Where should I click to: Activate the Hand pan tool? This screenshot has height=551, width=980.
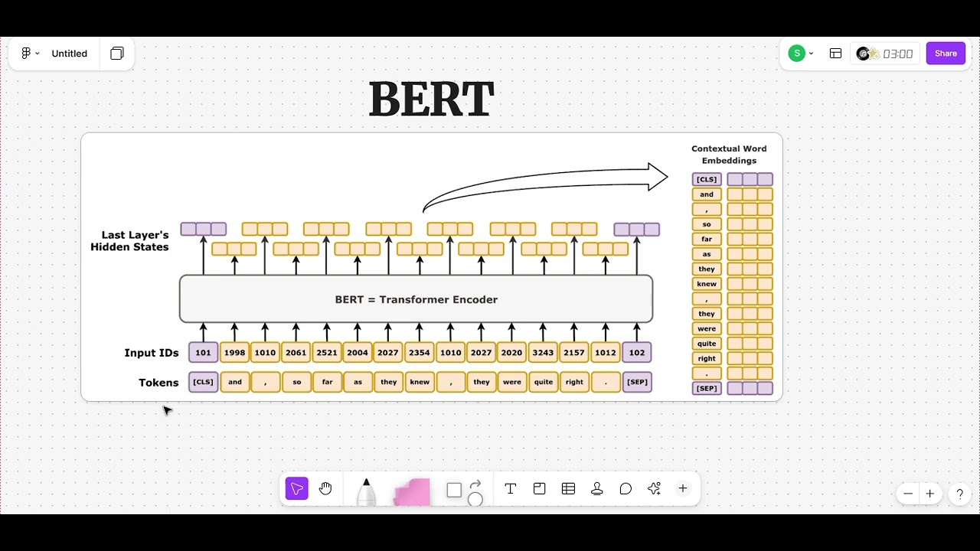325,489
